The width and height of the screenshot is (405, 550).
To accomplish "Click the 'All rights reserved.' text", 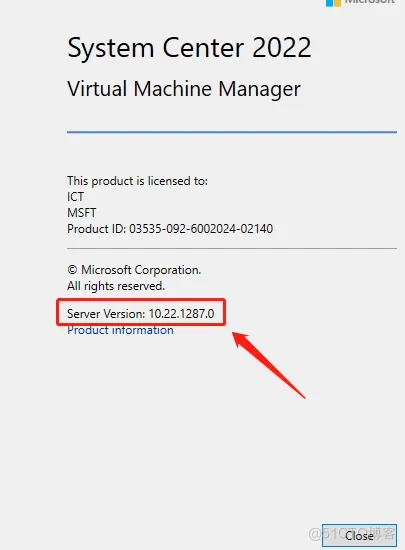I will point(116,286).
